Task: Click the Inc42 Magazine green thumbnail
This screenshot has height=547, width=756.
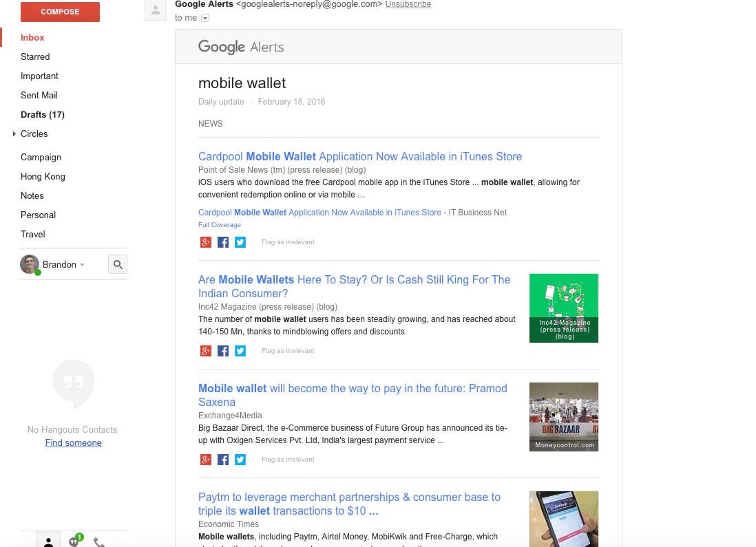Action: point(564,308)
